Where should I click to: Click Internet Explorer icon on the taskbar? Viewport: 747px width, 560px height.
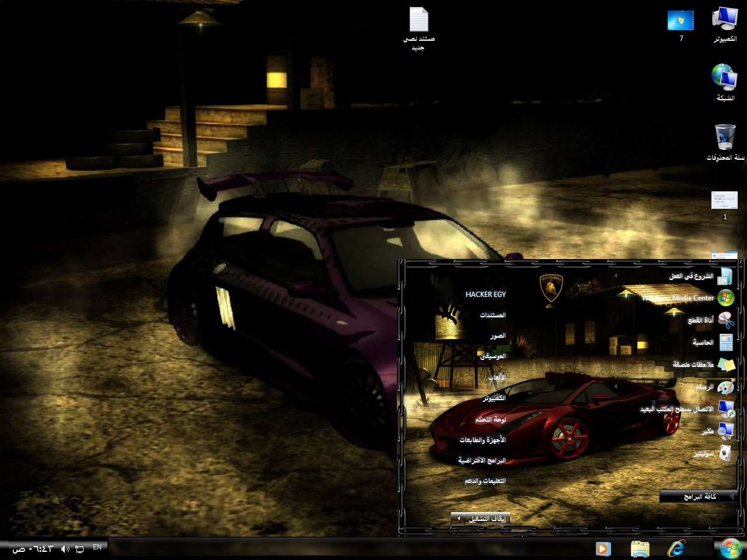click(x=676, y=549)
